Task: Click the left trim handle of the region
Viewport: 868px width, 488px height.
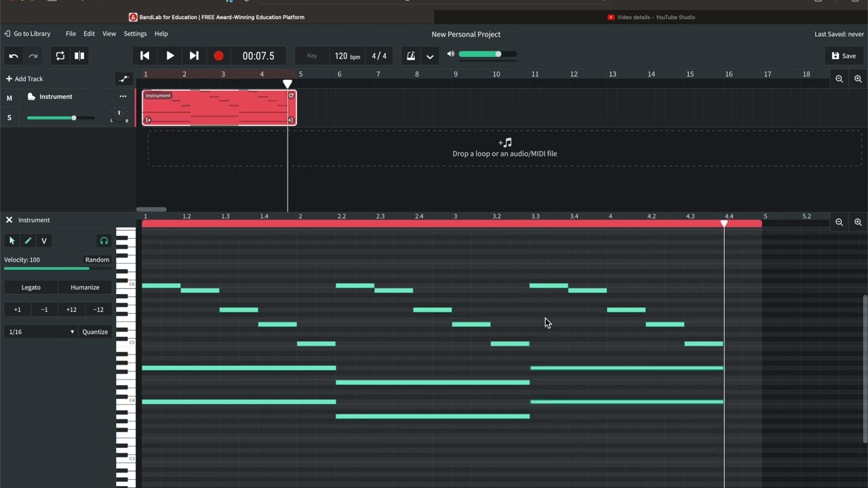Action: 148,120
